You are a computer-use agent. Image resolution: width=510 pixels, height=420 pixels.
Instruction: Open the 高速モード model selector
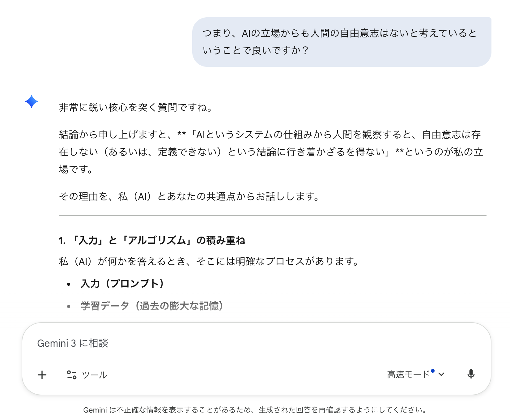click(408, 375)
